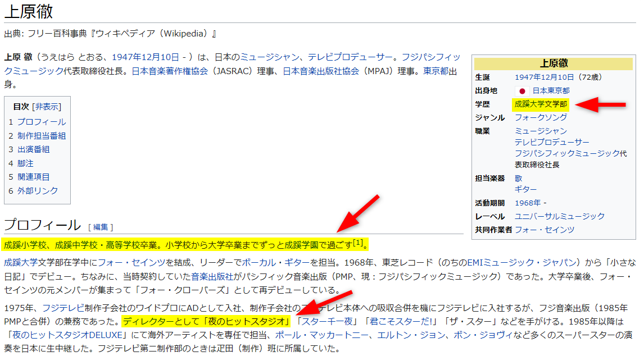The width and height of the screenshot is (644, 356).
Task: Click the 生誕 label in the infobox
Action: pyautogui.click(x=483, y=77)
